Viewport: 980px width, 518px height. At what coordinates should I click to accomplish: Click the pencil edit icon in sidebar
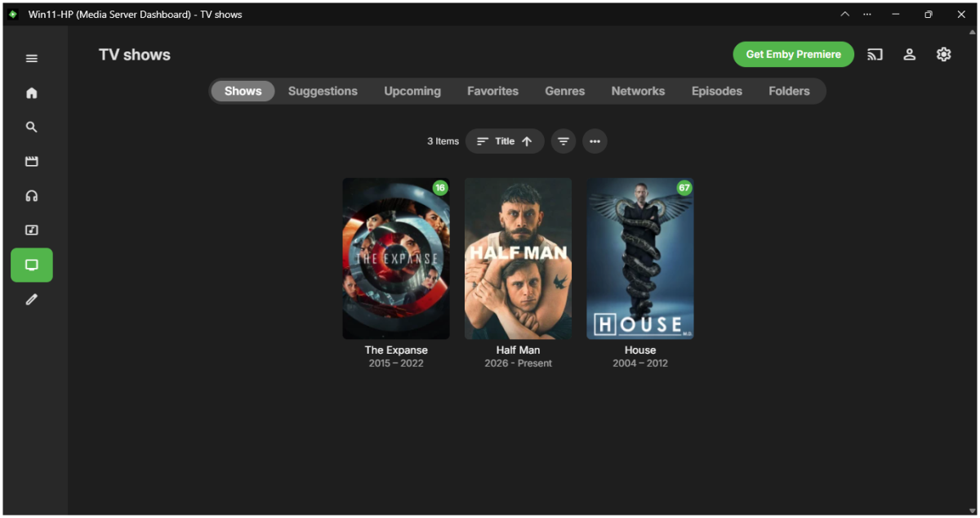32,300
